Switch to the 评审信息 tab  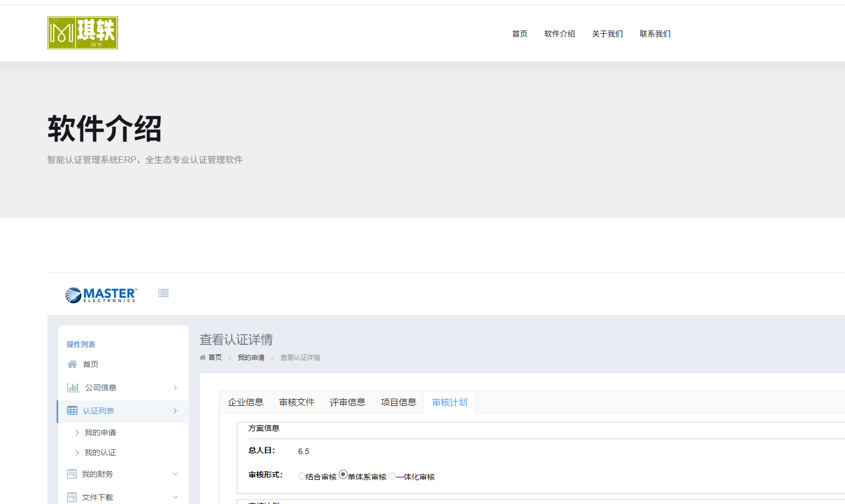tap(348, 403)
